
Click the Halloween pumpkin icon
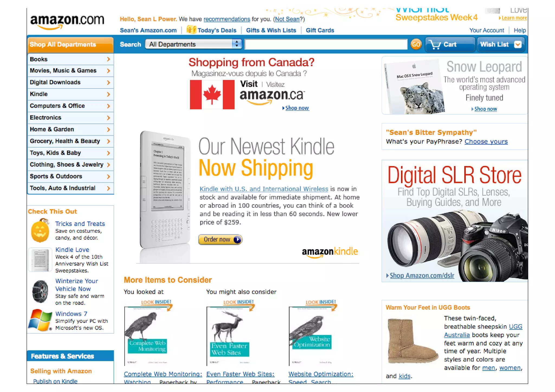[x=40, y=231]
